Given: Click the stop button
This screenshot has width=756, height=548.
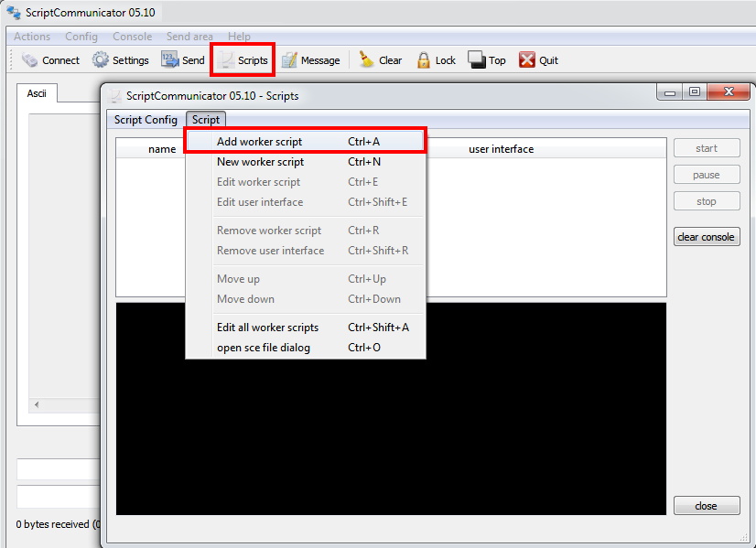Looking at the screenshot, I should point(707,201).
